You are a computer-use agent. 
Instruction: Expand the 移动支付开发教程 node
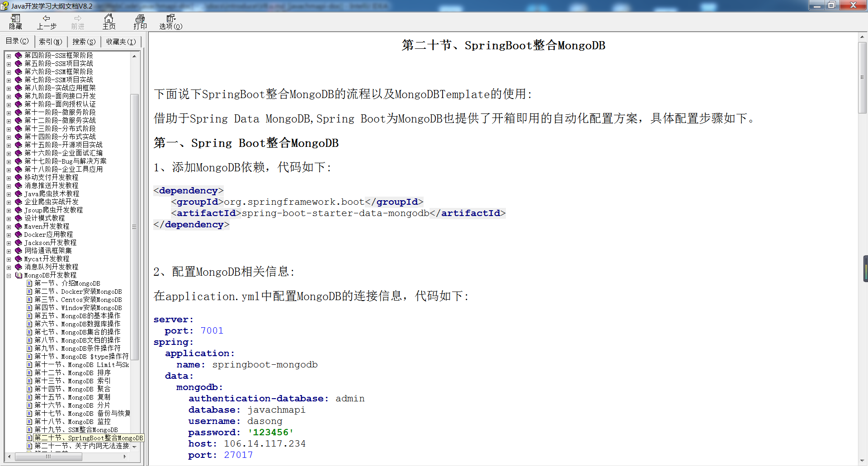point(9,178)
